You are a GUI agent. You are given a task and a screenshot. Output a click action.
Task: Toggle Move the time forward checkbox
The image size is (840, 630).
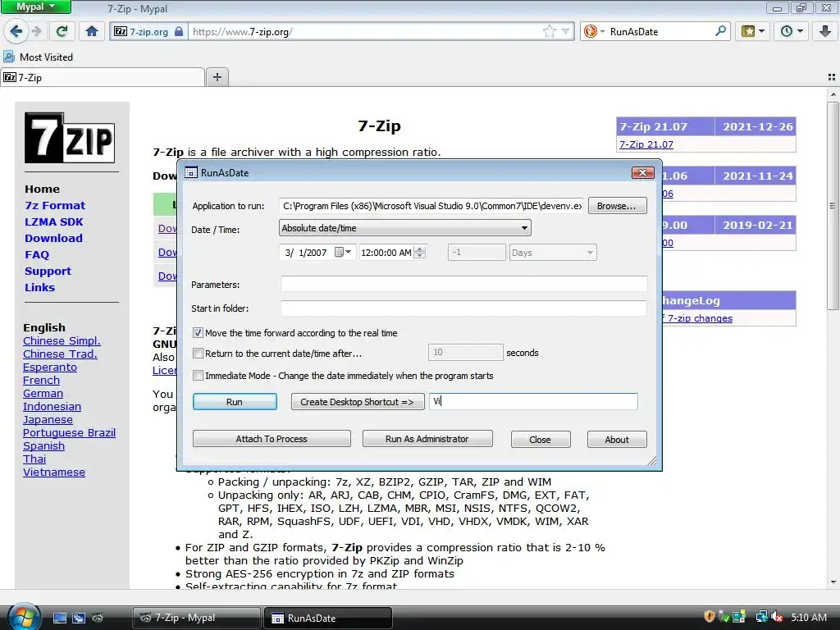coord(198,333)
